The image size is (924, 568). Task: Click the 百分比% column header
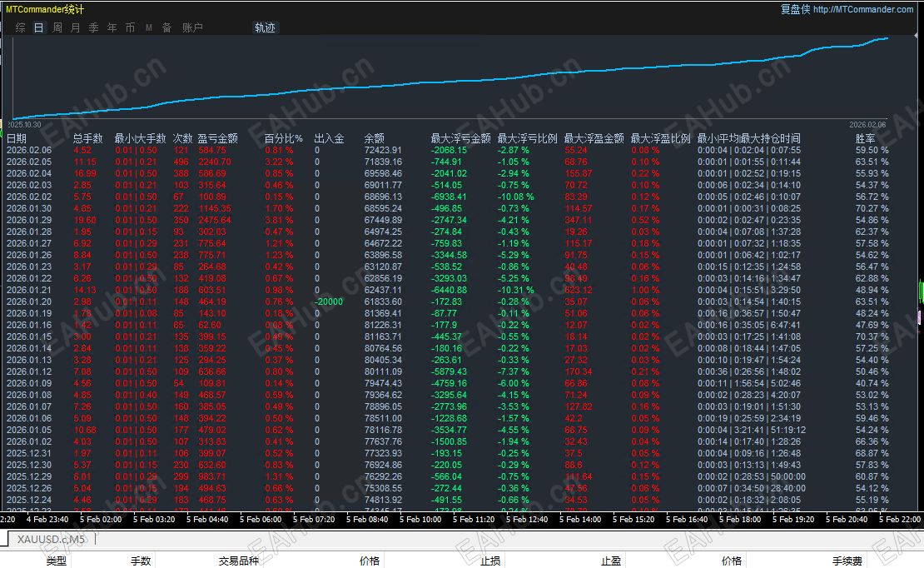(x=284, y=138)
